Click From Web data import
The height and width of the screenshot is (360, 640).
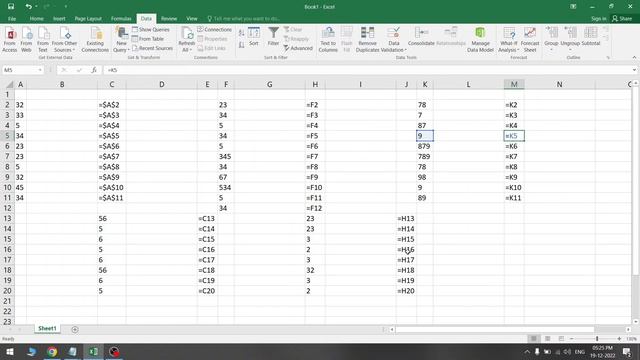pos(26,40)
